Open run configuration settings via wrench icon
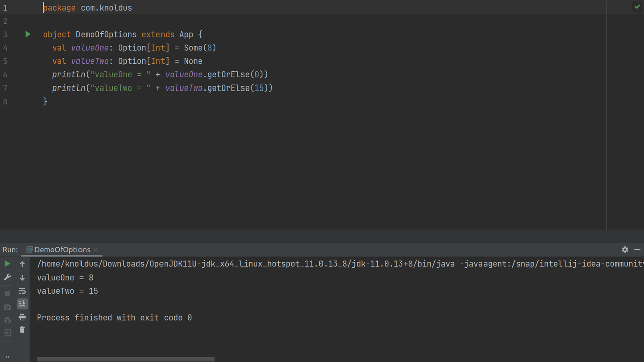Screen dimensions: 644x362 (x=7, y=277)
